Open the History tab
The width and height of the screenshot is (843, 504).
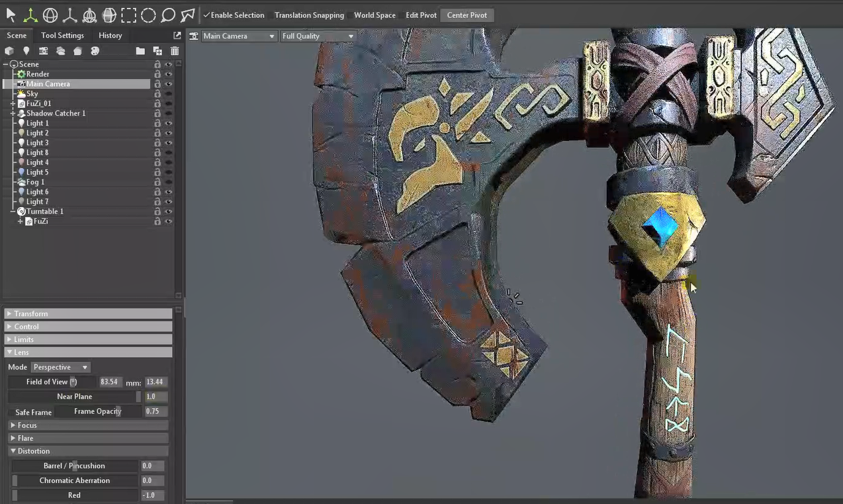pos(111,36)
